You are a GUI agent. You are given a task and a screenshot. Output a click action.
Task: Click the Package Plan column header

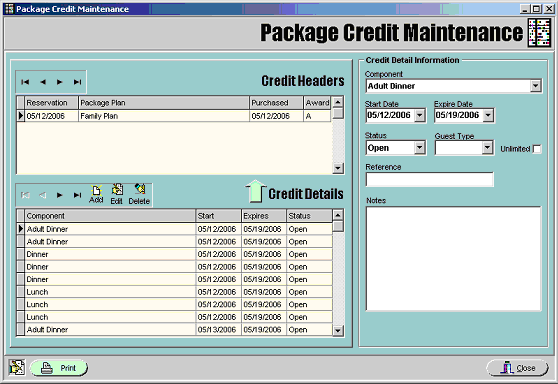click(x=164, y=103)
